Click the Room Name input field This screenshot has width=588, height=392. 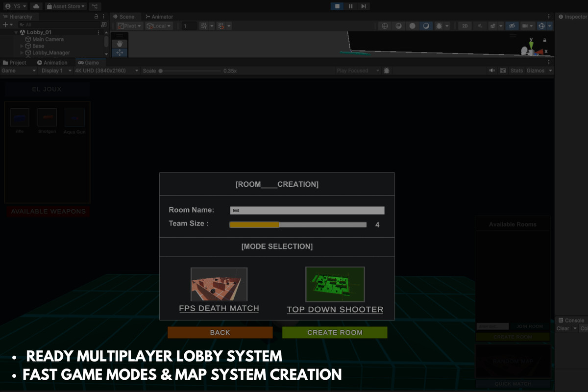tap(307, 210)
